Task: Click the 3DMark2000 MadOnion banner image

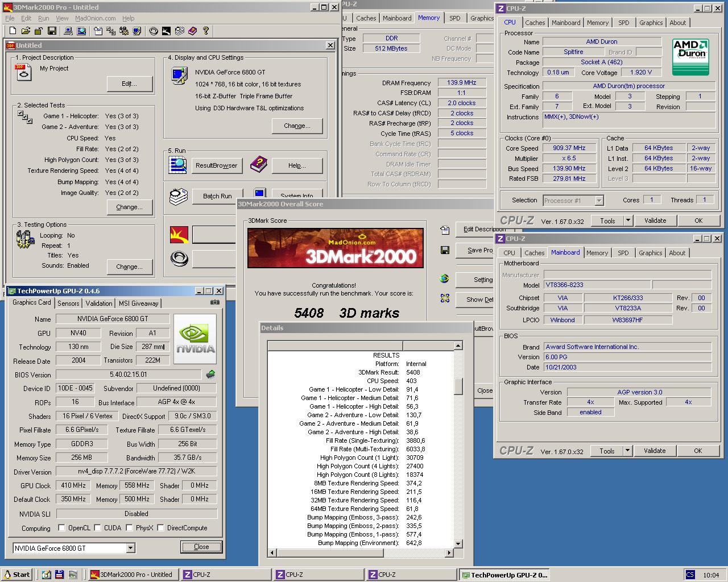Action: [336, 248]
